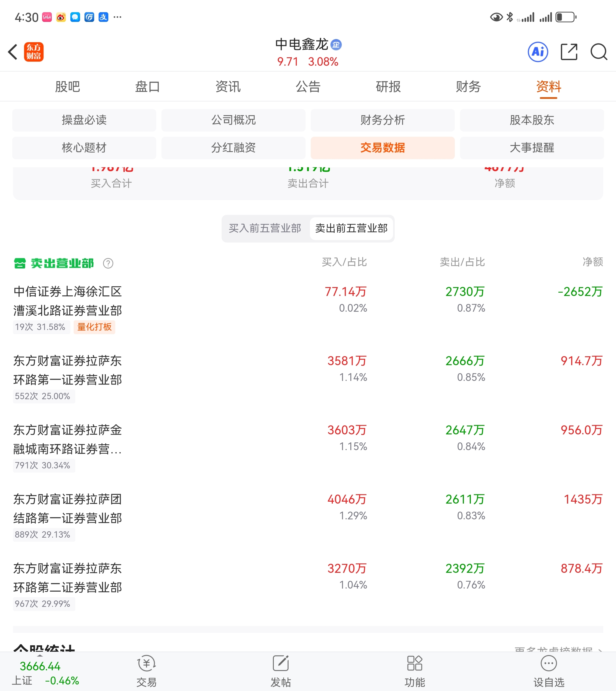Open 分红融资 section
This screenshot has height=691, width=616.
[233, 148]
